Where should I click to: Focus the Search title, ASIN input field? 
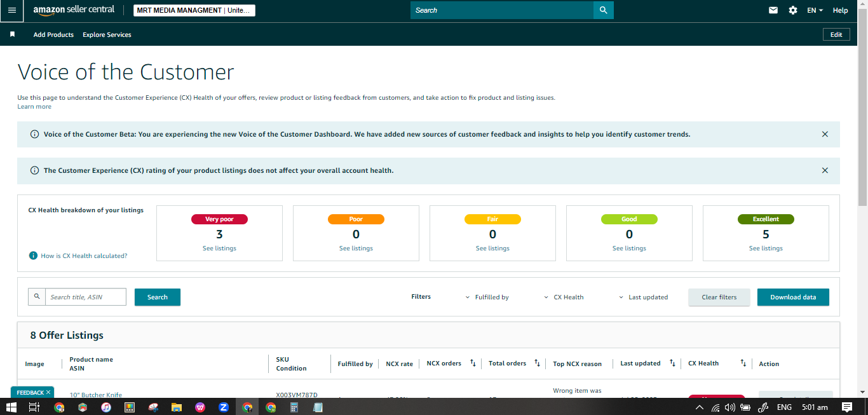coord(86,297)
